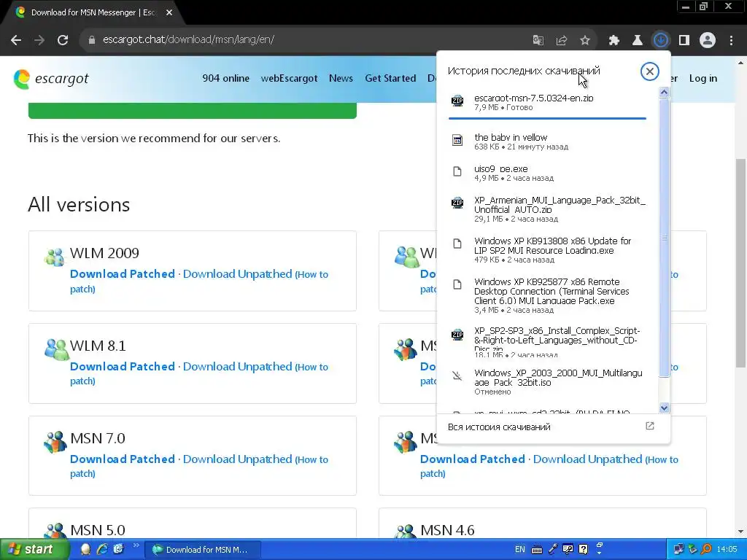
Task: Click Download Patched for MSN 7.0
Action: click(x=123, y=459)
